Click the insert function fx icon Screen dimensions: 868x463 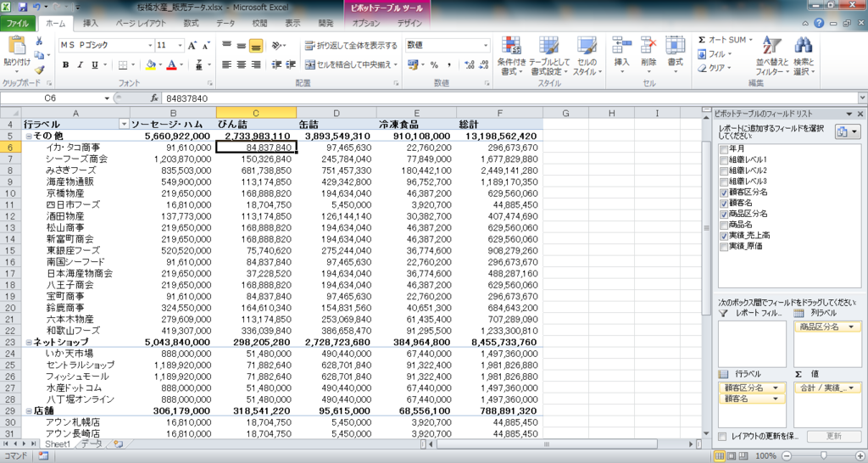click(154, 98)
